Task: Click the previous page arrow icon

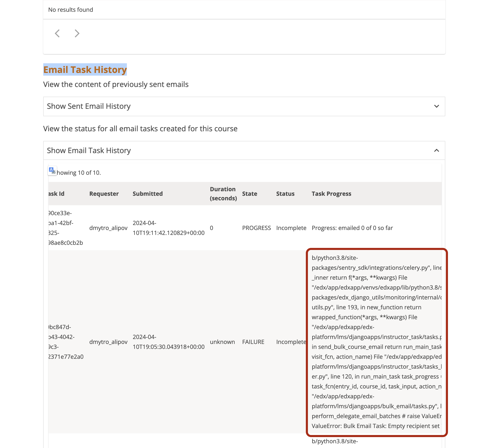Action: click(57, 33)
